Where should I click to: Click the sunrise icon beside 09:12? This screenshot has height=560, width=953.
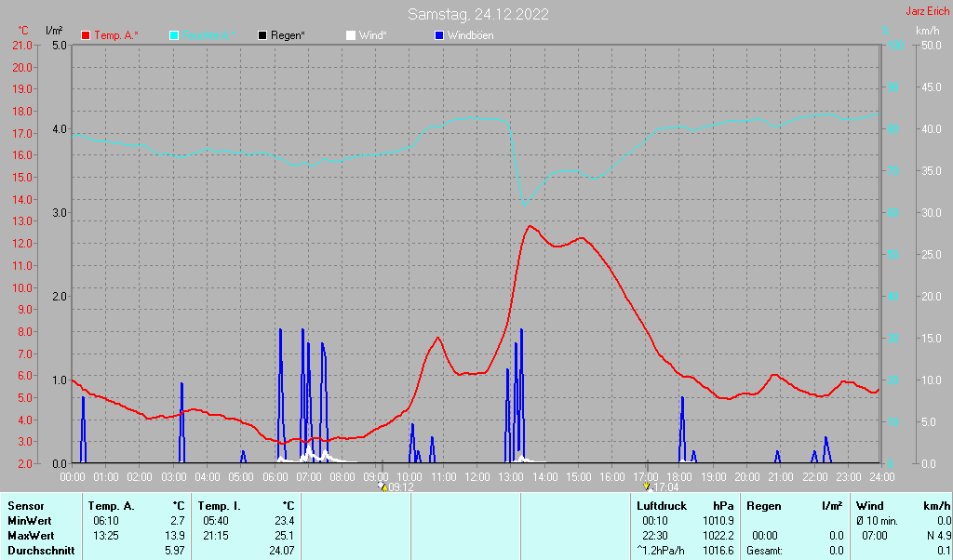click(383, 486)
